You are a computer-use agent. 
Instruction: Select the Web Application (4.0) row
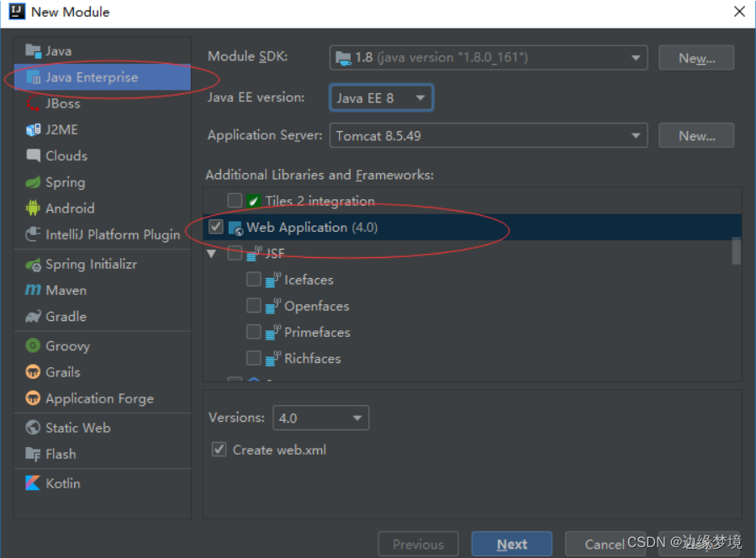click(x=472, y=227)
